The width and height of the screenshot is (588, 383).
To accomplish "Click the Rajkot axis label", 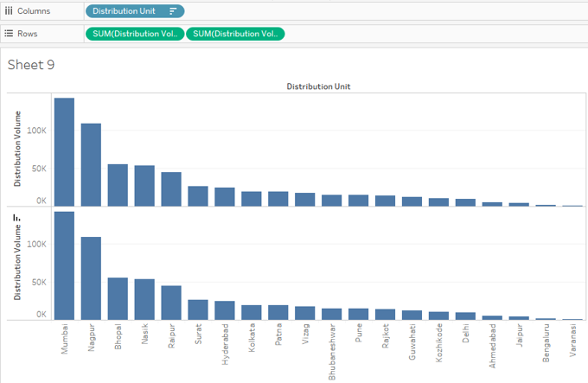I will [385, 335].
